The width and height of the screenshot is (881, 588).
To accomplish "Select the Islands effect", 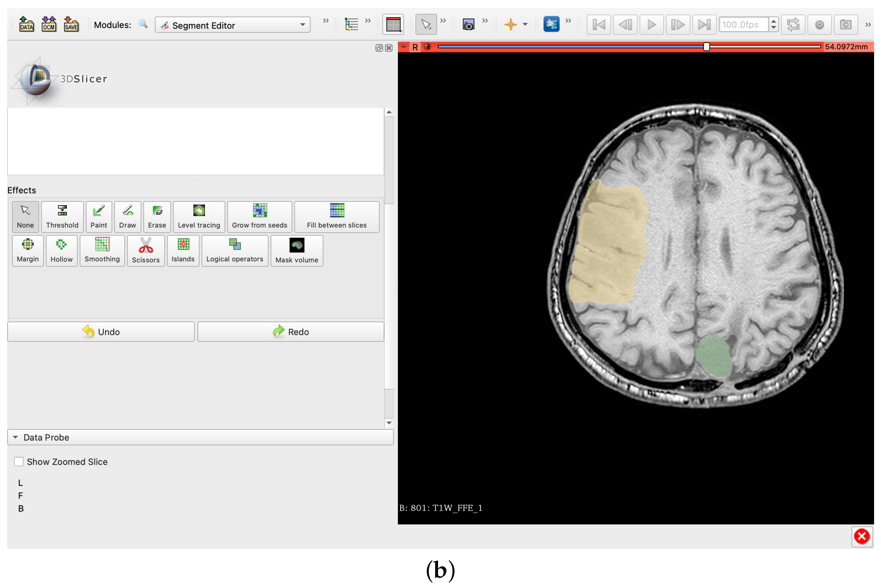I will pyautogui.click(x=183, y=250).
